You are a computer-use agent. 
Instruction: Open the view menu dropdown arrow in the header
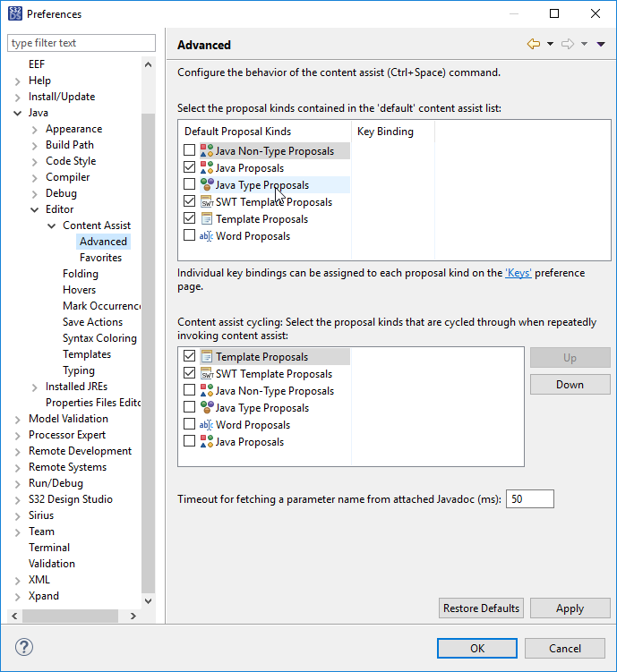(601, 44)
